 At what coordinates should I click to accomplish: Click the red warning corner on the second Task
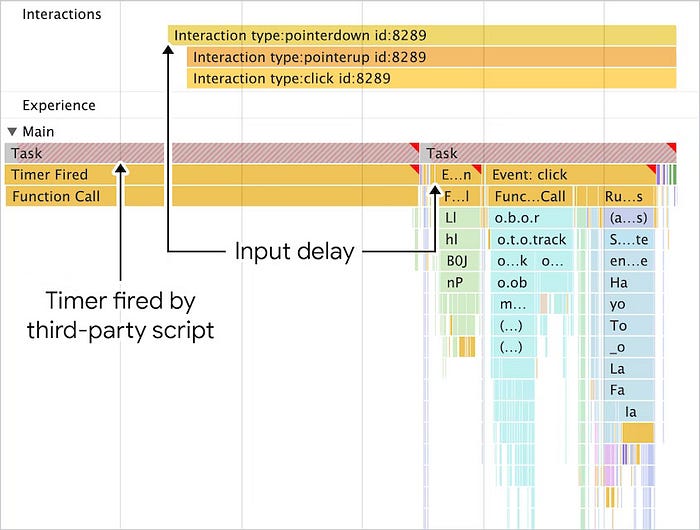pos(672,146)
